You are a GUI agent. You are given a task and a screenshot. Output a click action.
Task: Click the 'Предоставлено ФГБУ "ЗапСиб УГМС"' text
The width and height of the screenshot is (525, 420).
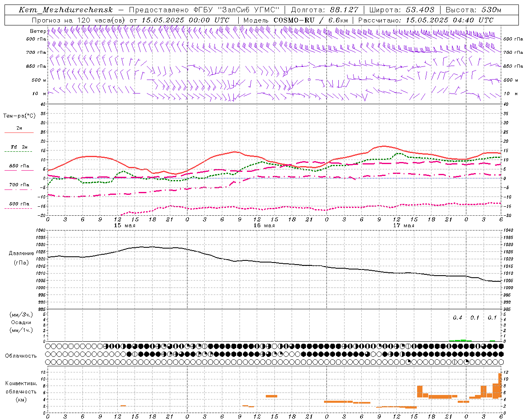204,10
